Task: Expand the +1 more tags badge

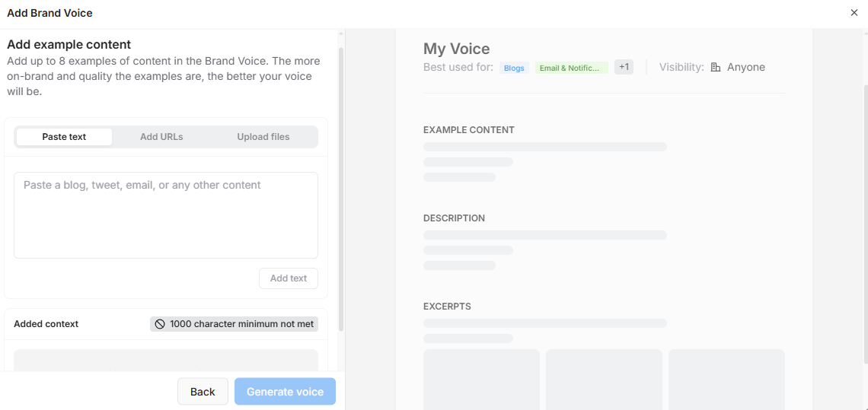Action: pyautogui.click(x=624, y=67)
